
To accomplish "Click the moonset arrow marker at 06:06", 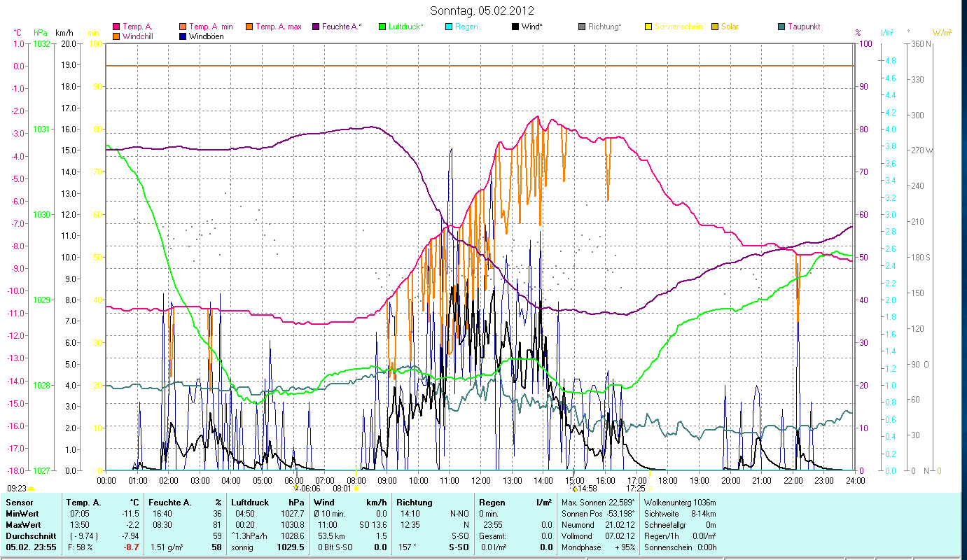I will pos(297,488).
